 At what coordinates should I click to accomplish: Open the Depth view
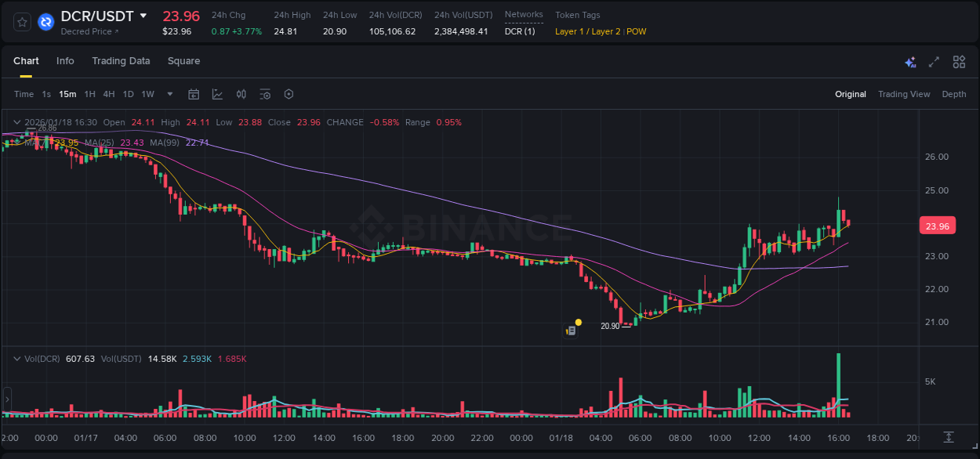coord(954,94)
